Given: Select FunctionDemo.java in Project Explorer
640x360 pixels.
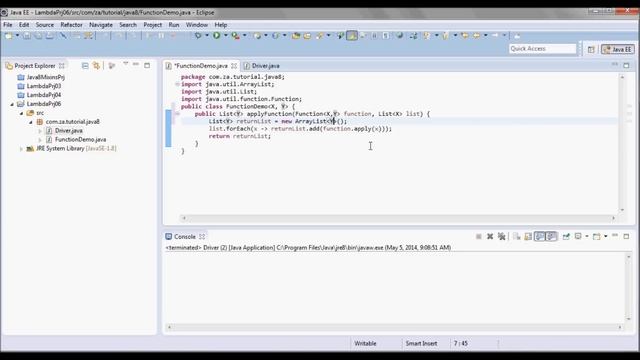Looking at the screenshot, I should point(80,140).
